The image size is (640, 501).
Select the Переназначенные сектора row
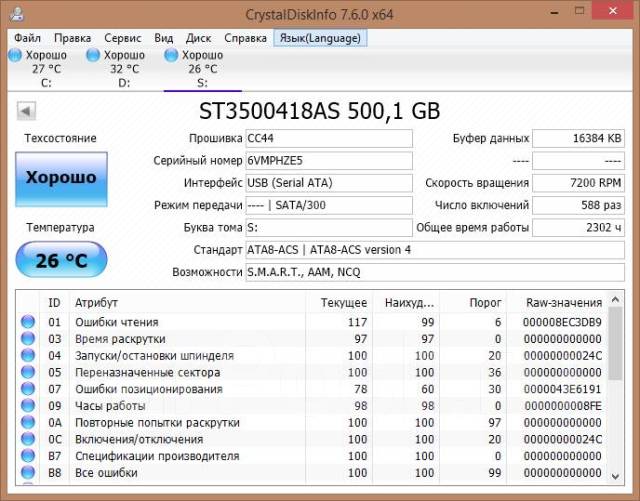312,372
